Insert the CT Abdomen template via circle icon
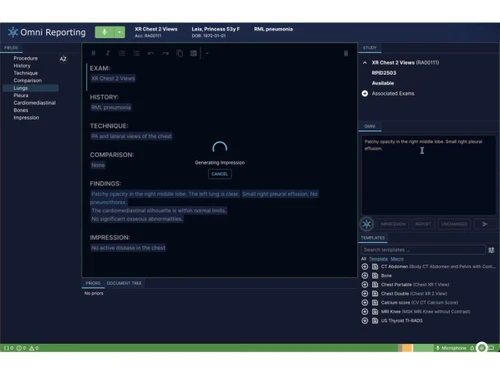The width and height of the screenshot is (500, 375). tap(365, 267)
